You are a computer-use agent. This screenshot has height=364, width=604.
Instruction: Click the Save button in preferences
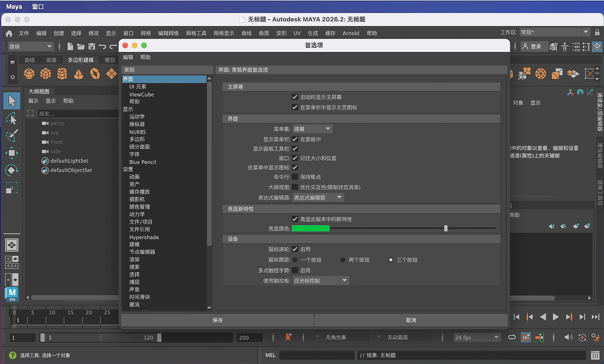coord(217,320)
